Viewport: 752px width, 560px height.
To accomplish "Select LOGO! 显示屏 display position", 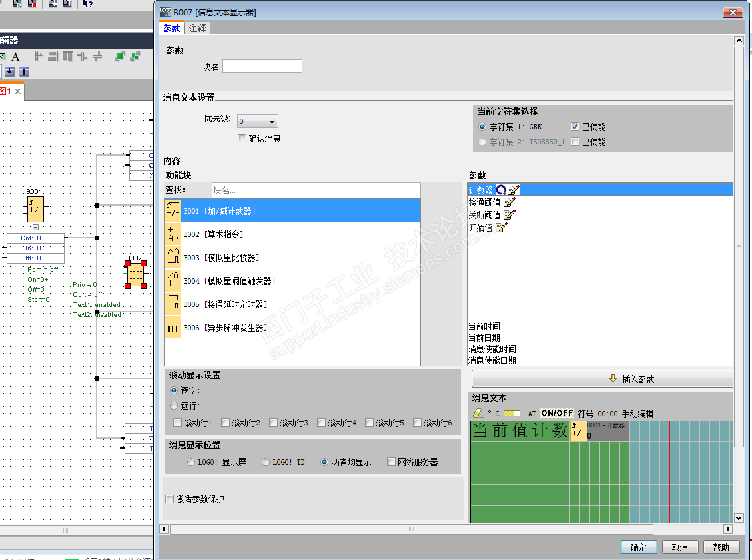I will click(x=191, y=462).
